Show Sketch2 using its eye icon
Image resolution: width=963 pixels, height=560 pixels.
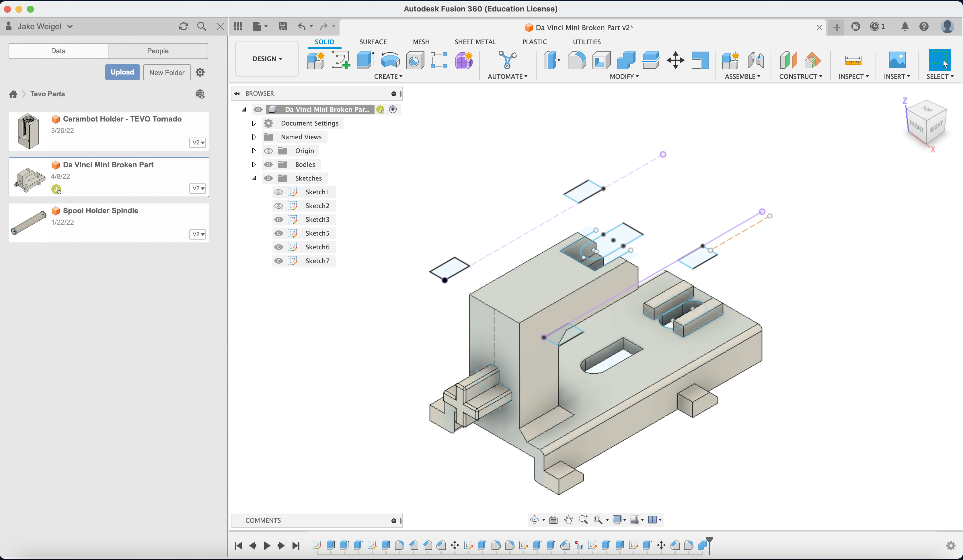278,205
